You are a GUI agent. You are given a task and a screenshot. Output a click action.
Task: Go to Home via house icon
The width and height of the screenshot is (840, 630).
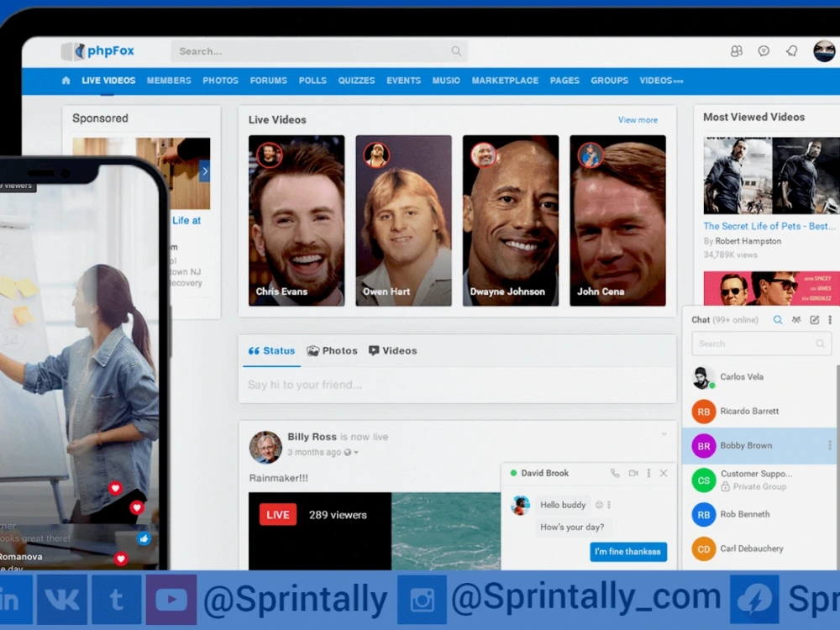[x=66, y=81]
